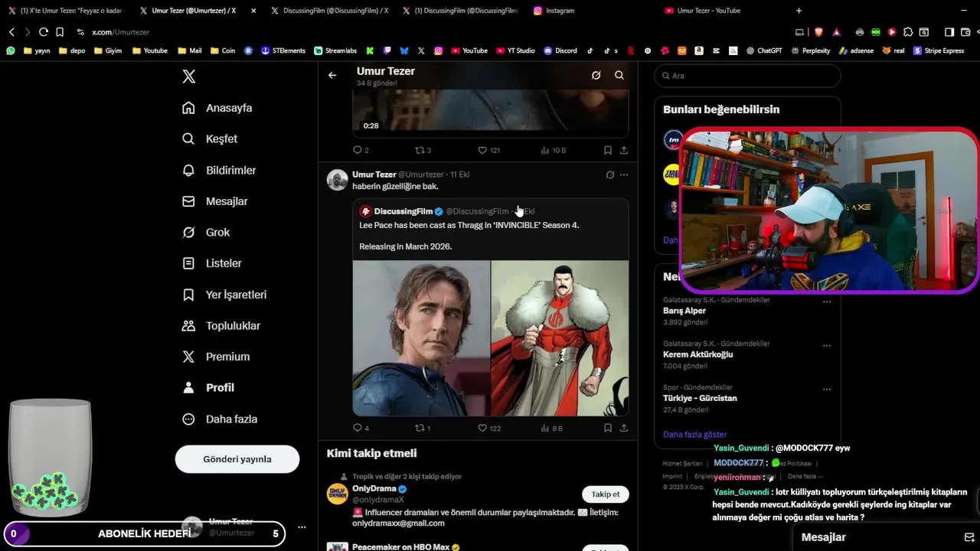Open account switcher dots next to Umur Tezer
This screenshot has height=551, width=980.
click(x=302, y=527)
